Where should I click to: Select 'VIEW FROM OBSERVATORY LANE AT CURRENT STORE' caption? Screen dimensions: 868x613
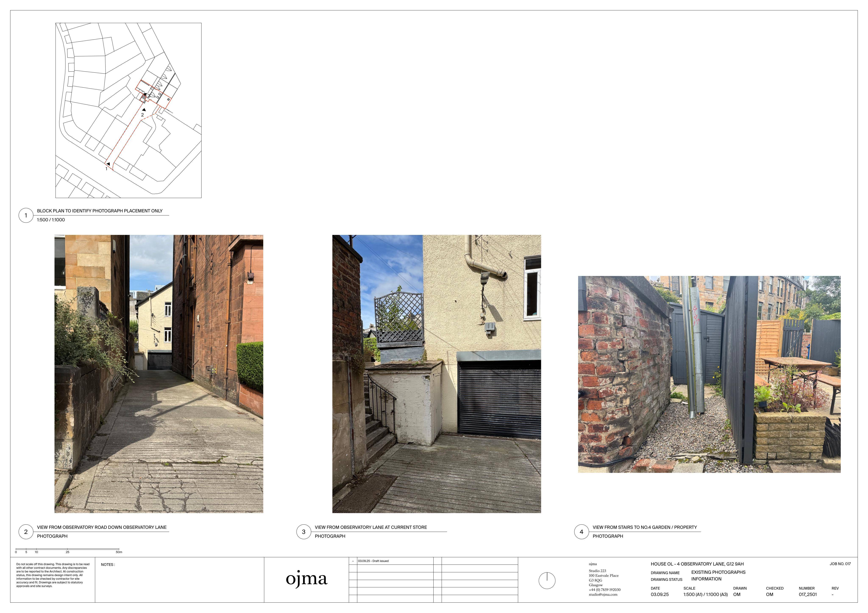tap(371, 527)
